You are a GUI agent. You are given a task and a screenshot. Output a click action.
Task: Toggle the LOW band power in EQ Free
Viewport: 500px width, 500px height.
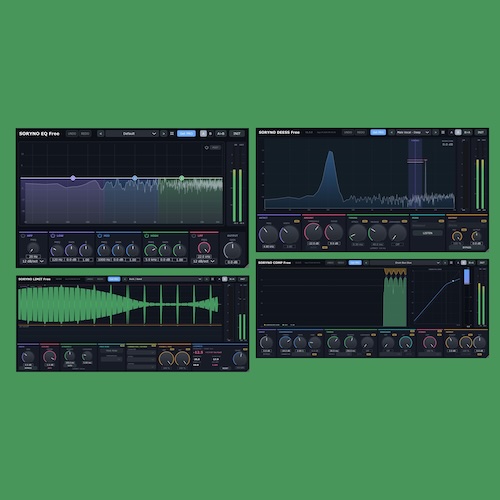[53, 236]
